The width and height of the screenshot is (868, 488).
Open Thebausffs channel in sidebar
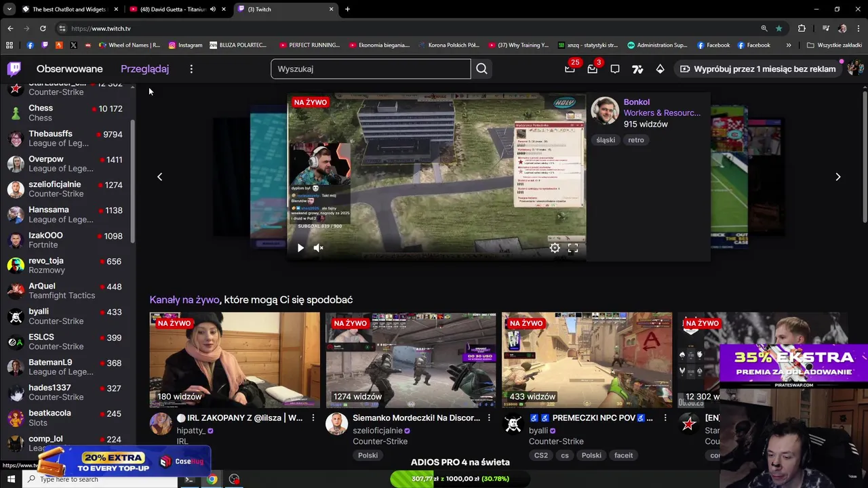(68, 138)
